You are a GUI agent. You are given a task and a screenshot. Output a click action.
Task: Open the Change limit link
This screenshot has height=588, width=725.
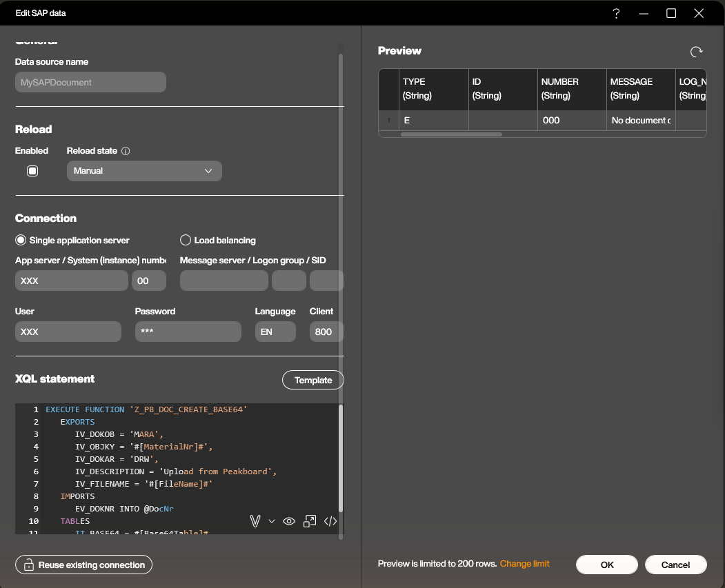pyautogui.click(x=524, y=563)
